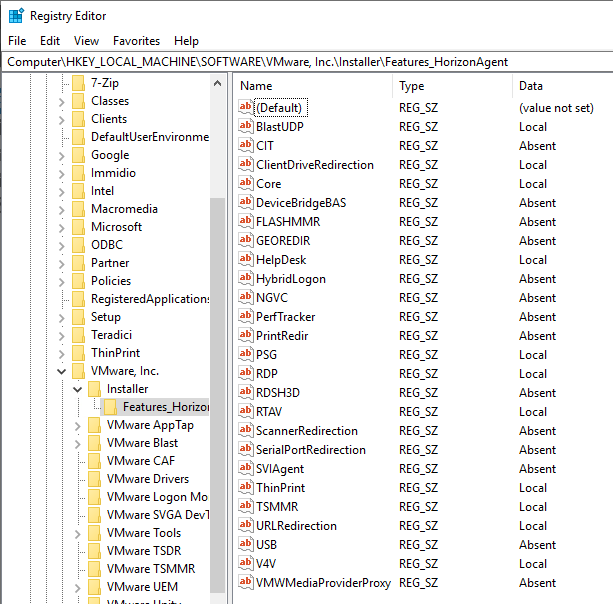Image resolution: width=613 pixels, height=604 pixels.
Task: Open the Favorites menu
Action: coord(136,41)
